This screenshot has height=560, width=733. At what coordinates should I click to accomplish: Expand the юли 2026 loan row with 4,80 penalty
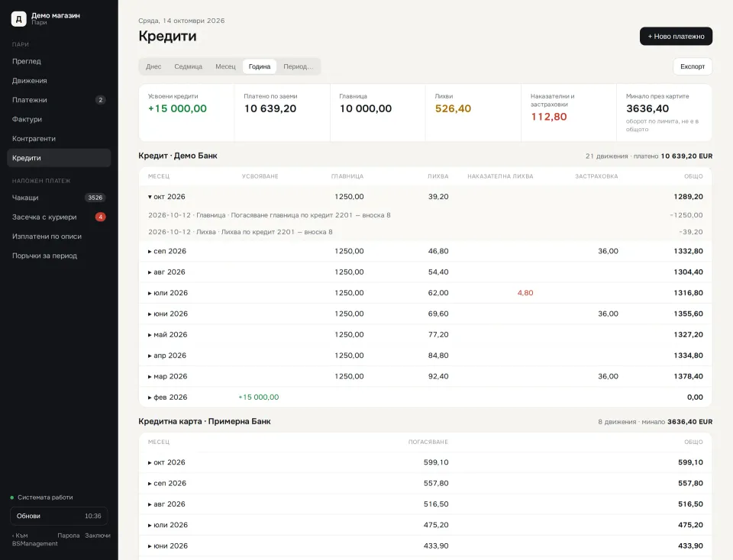[425, 293]
